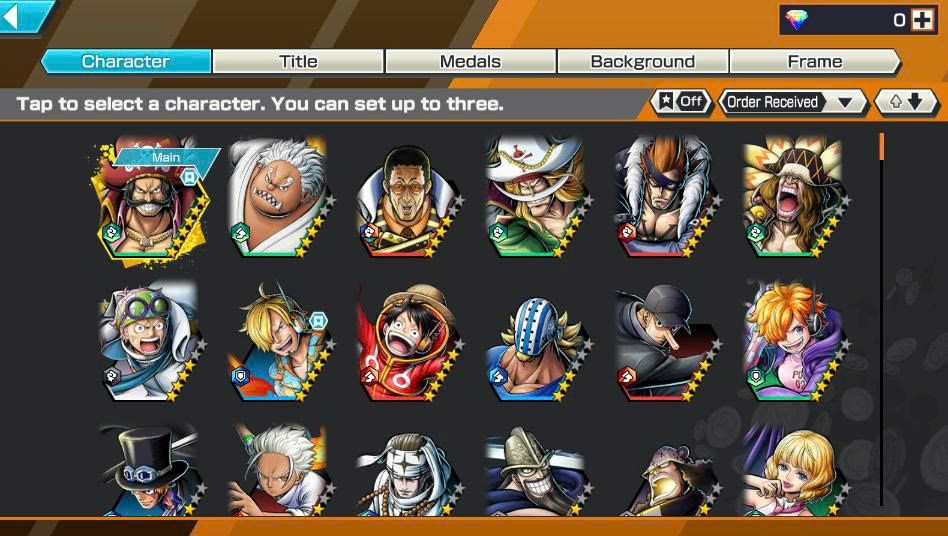948x536 pixels.
Task: Click the orange scrollbar handle
Action: click(x=881, y=146)
